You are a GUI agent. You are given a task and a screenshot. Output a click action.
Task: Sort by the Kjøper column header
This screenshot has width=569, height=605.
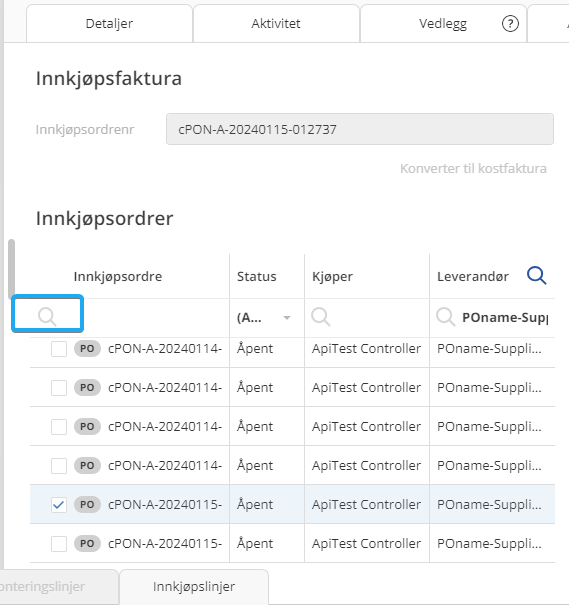(x=332, y=277)
